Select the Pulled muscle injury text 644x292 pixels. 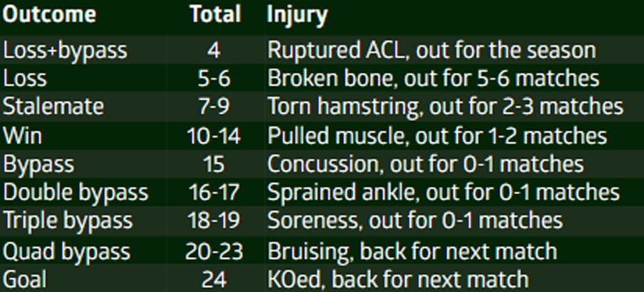[437, 135]
